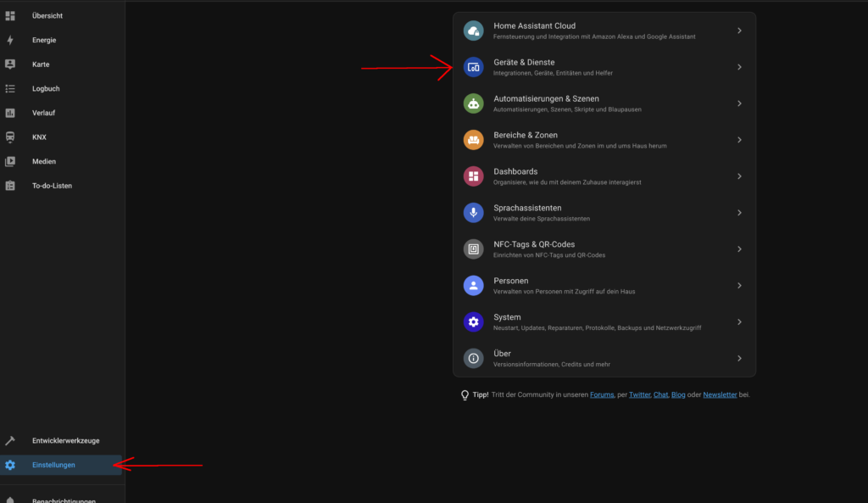
Task: Open Entwicklerwerkzeuge in the sidebar
Action: (x=61, y=441)
